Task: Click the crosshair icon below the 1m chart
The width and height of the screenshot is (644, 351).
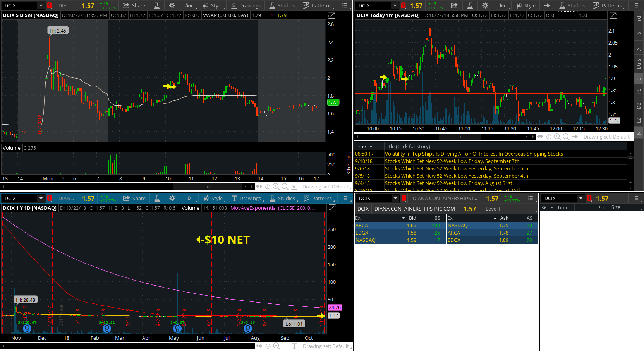Action: 549,137
